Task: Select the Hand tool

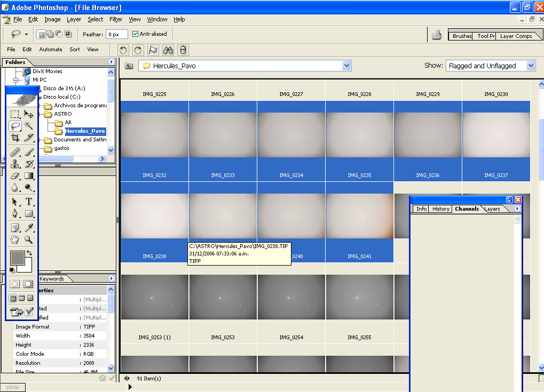Action: pyautogui.click(x=15, y=239)
